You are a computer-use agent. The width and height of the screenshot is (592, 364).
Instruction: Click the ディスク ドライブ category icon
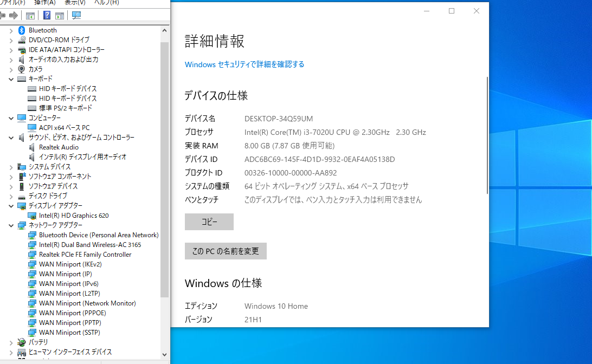coord(22,196)
